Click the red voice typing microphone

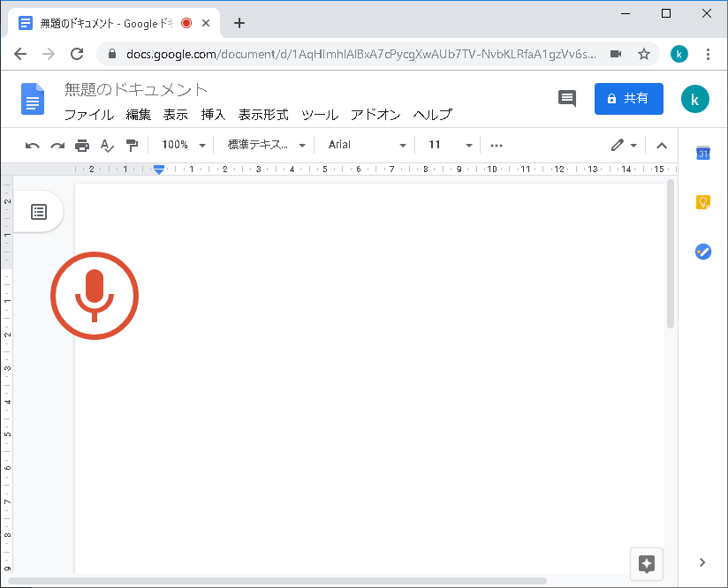95,294
